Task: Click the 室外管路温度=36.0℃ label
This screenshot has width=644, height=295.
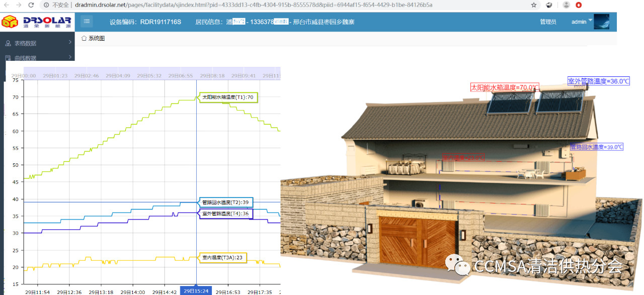Action: (599, 81)
